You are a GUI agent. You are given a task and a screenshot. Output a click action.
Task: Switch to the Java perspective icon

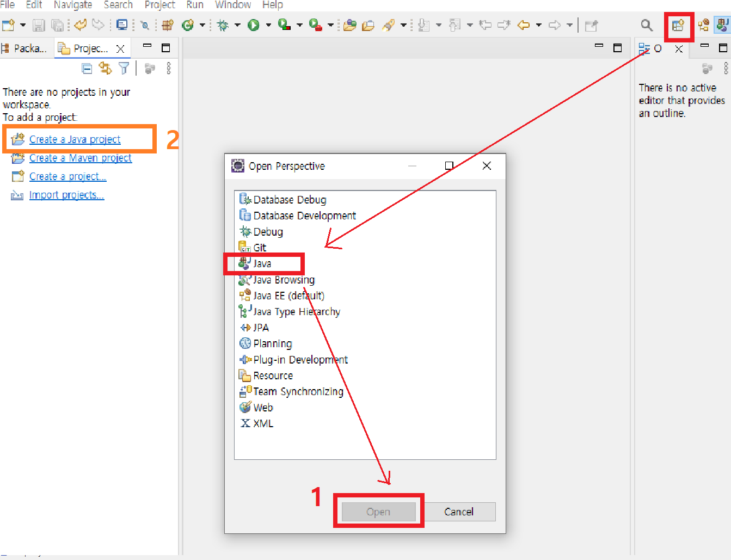click(722, 25)
